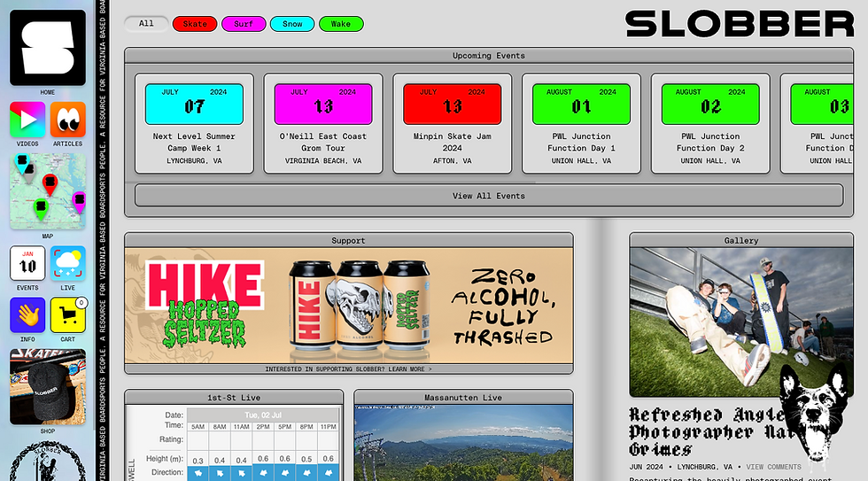
Task: Click the Massanutten Live panel header
Action: click(x=463, y=398)
